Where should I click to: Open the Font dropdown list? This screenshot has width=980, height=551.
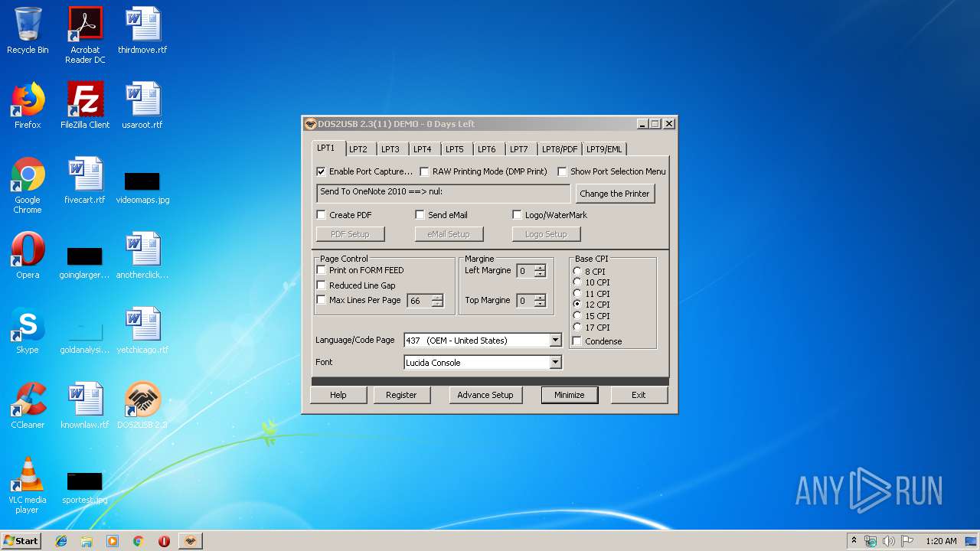pos(556,363)
